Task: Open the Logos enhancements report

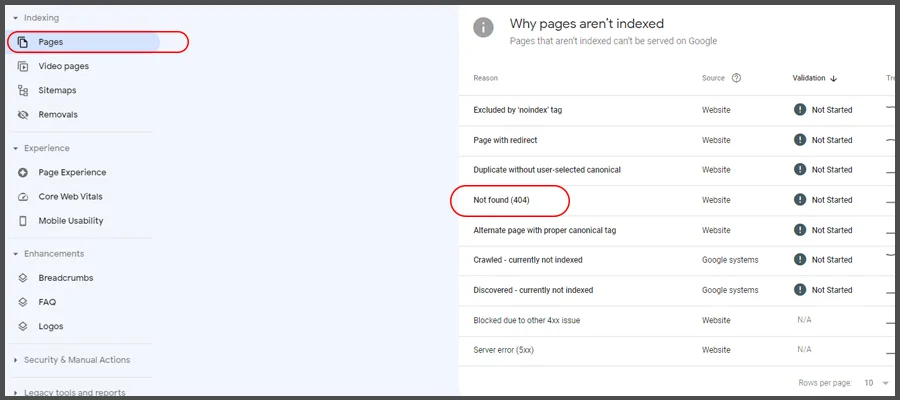Action: tap(50, 326)
